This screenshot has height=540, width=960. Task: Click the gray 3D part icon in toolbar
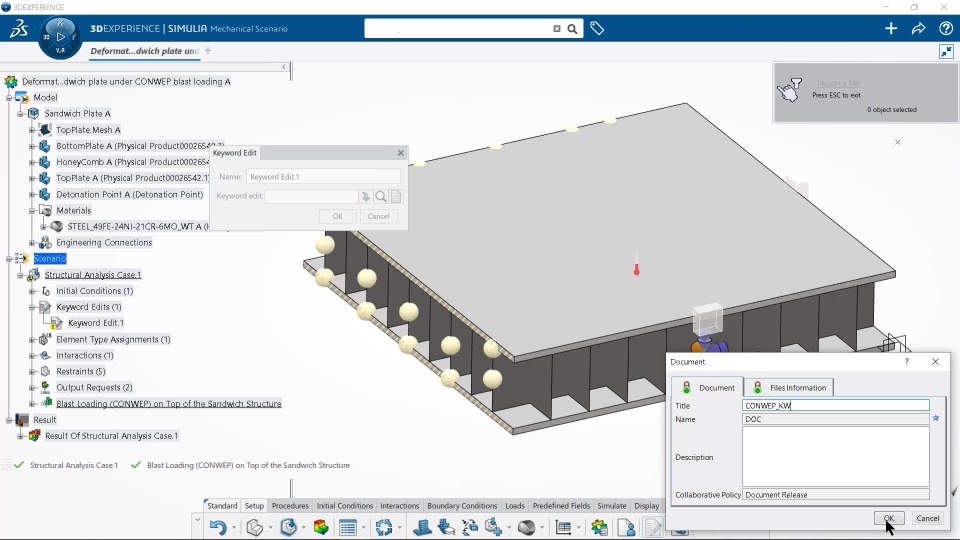coord(255,527)
